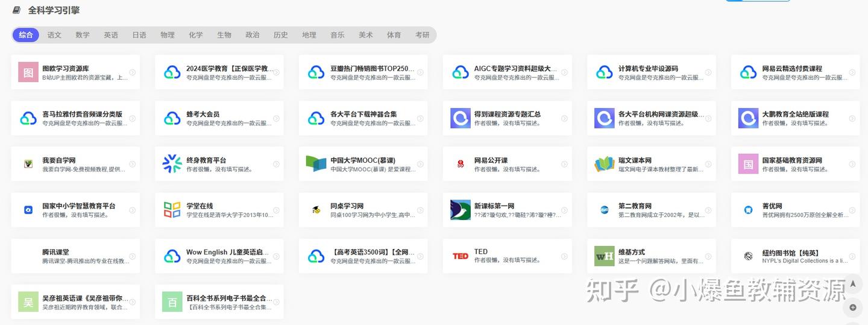Image resolution: width=868 pixels, height=325 pixels.
Task: Open the 英语 category tab
Action: point(111,35)
